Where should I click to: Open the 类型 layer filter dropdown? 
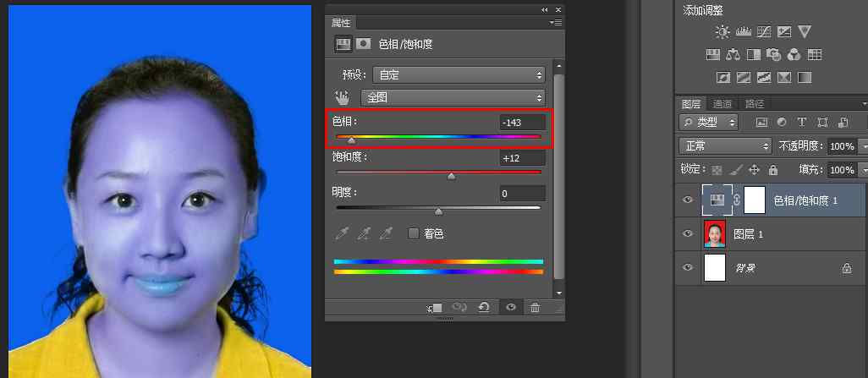point(709,123)
